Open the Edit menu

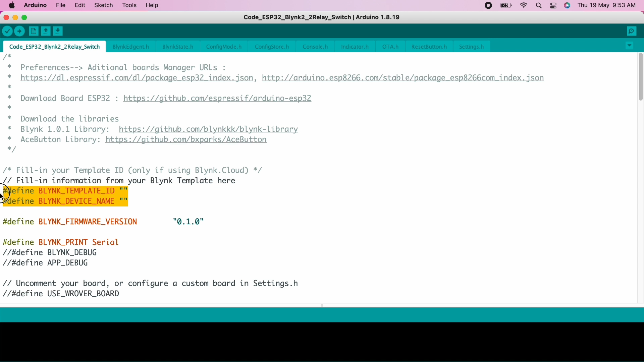80,5
